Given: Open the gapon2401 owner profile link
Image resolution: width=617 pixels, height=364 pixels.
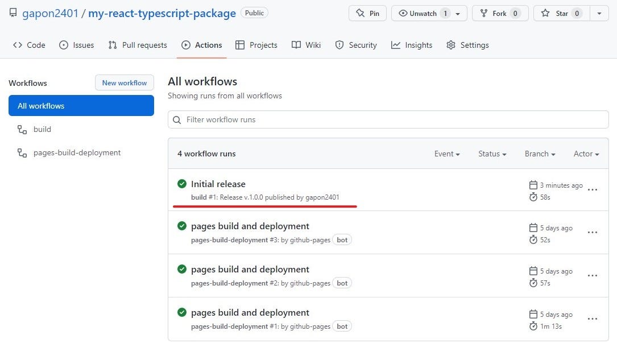Looking at the screenshot, I should (51, 14).
